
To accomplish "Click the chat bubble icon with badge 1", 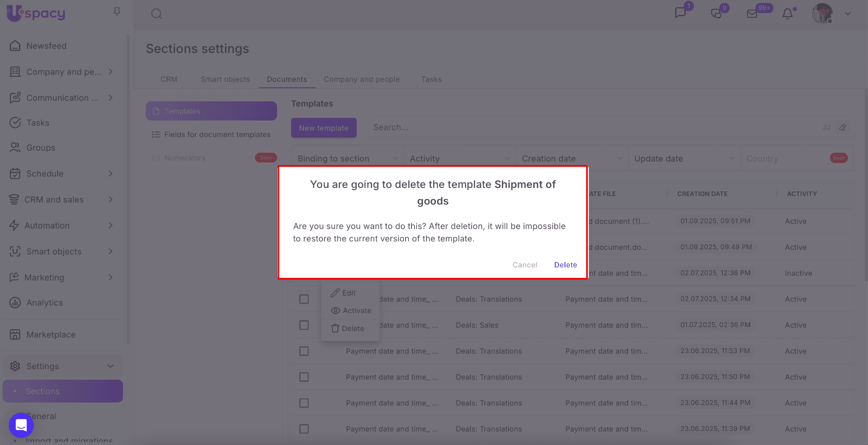I will pyautogui.click(x=680, y=13).
